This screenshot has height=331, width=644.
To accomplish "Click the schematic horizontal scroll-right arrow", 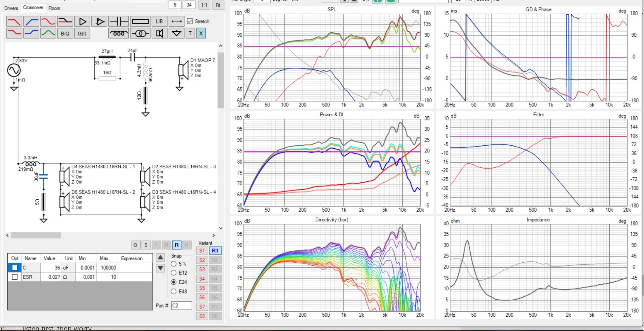I will (x=213, y=235).
